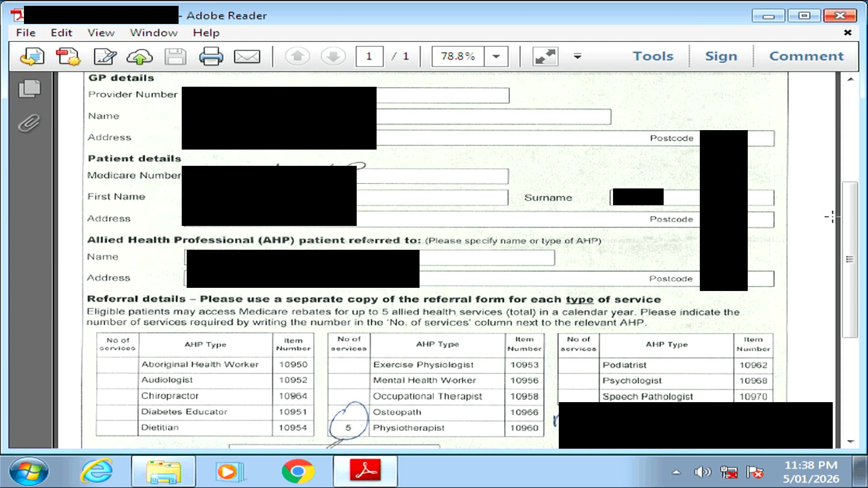868x488 pixels.
Task: Expand toolbar customization dropdown arrow
Action: tap(577, 56)
